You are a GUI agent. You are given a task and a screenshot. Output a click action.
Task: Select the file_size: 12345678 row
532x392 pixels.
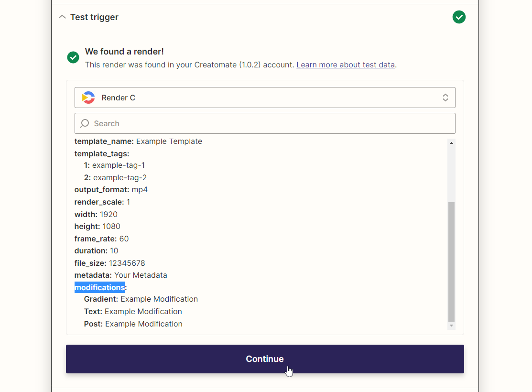pyautogui.click(x=109, y=263)
